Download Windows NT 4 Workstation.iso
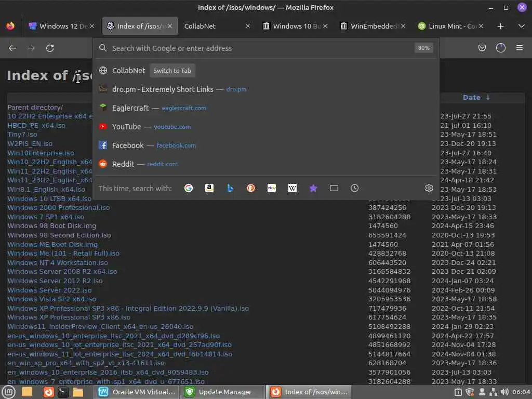Viewport: 532px width, 399px height. click(x=58, y=262)
